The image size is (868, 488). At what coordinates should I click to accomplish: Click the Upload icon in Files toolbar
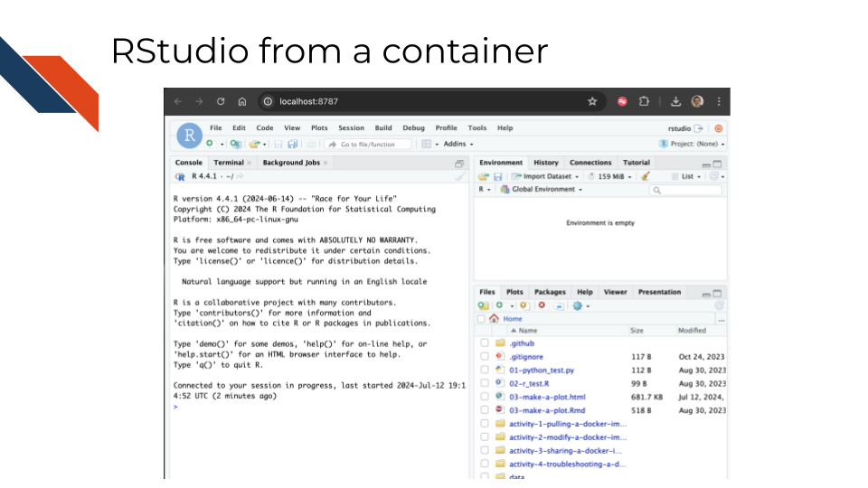524,305
